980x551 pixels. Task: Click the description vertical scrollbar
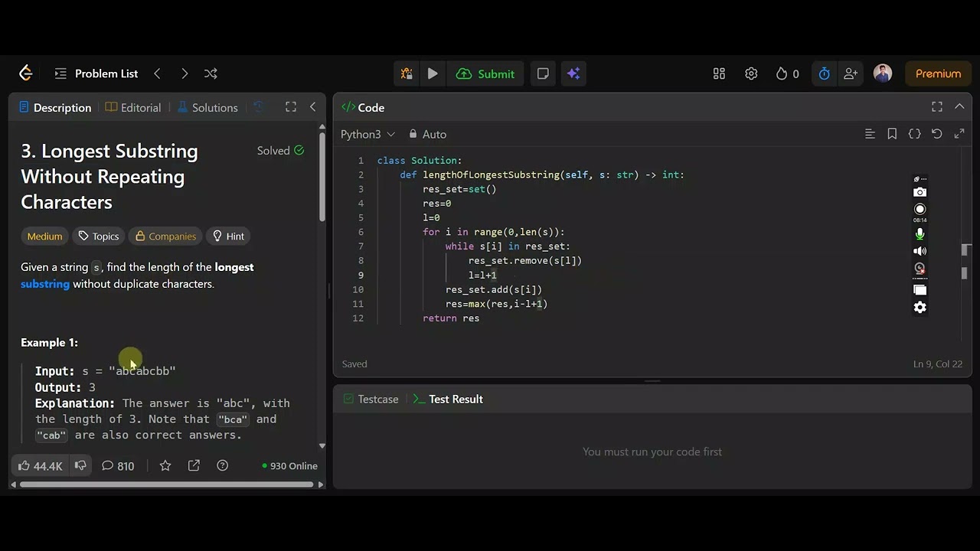pyautogui.click(x=322, y=176)
